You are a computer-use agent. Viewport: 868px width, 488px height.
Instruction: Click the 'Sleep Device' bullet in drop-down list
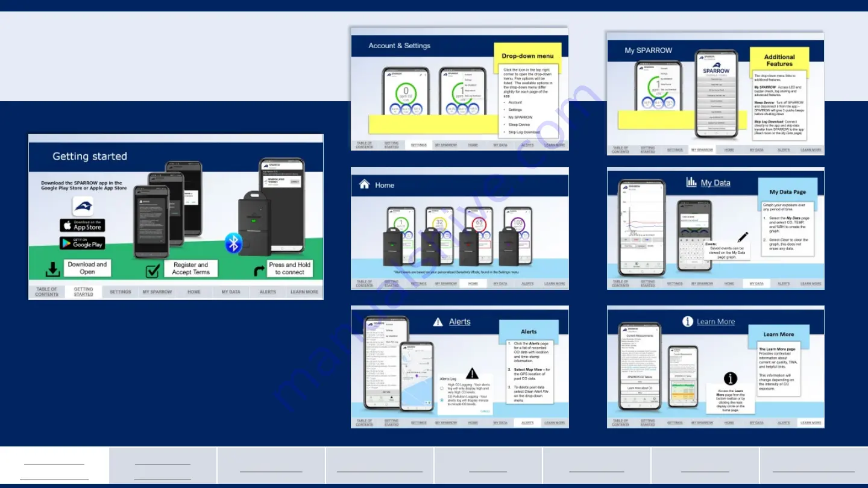(x=520, y=125)
